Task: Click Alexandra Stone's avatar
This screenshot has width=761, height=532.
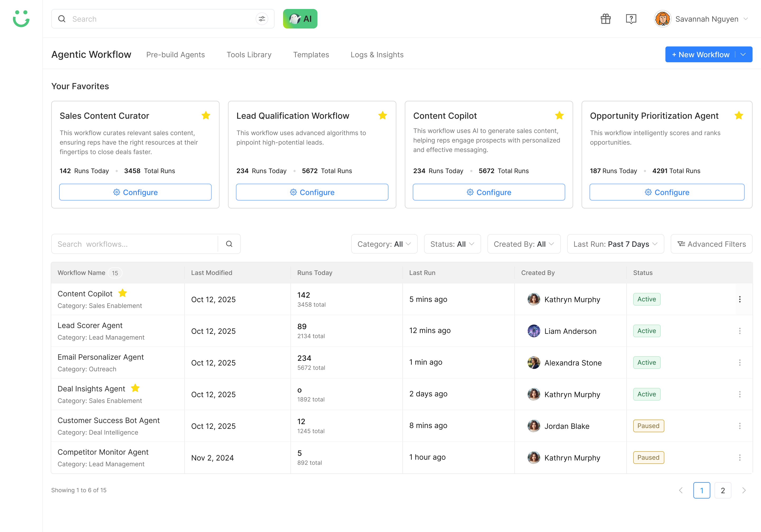Action: coord(534,362)
